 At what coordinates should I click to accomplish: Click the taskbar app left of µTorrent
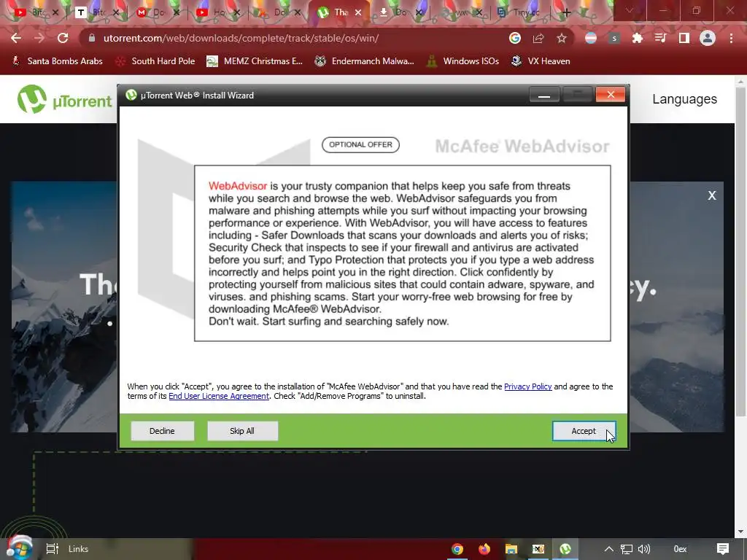point(538,549)
